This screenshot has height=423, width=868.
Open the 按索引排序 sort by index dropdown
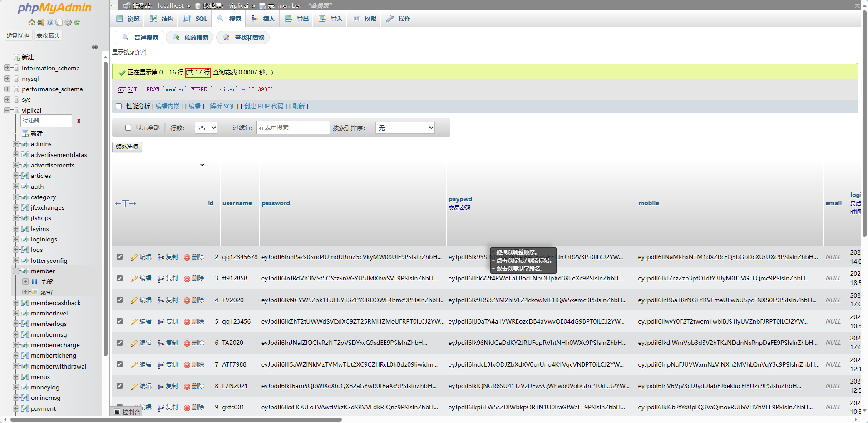point(405,128)
